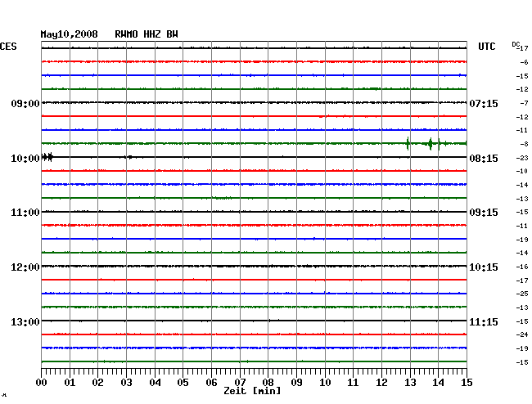
Task: Click the 08 minute axis label
Action: [268, 383]
